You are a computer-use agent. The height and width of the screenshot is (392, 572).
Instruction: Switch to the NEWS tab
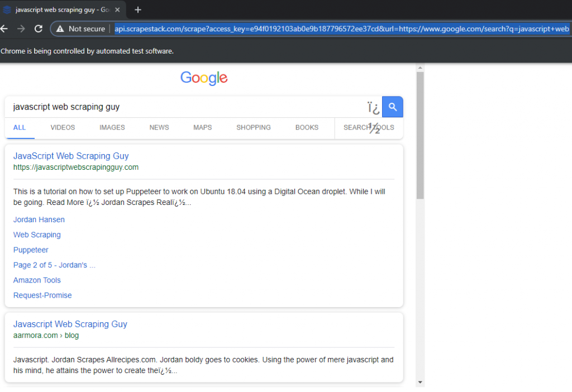(x=159, y=128)
